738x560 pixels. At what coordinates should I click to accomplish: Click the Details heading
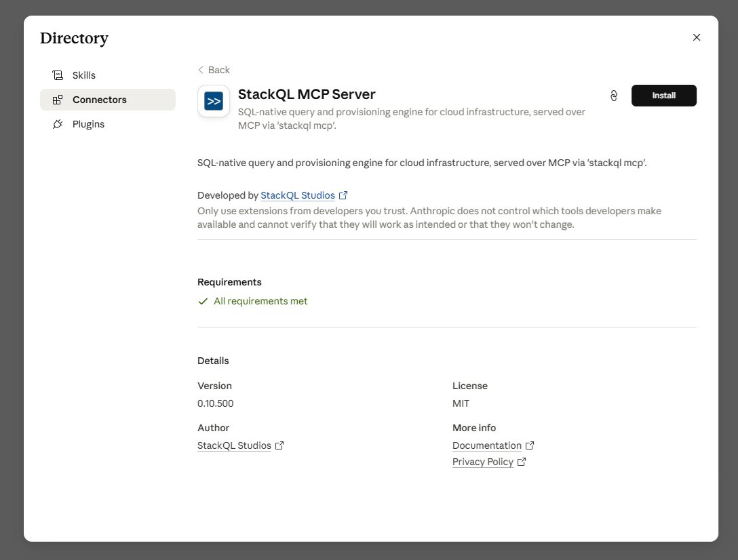tap(213, 361)
